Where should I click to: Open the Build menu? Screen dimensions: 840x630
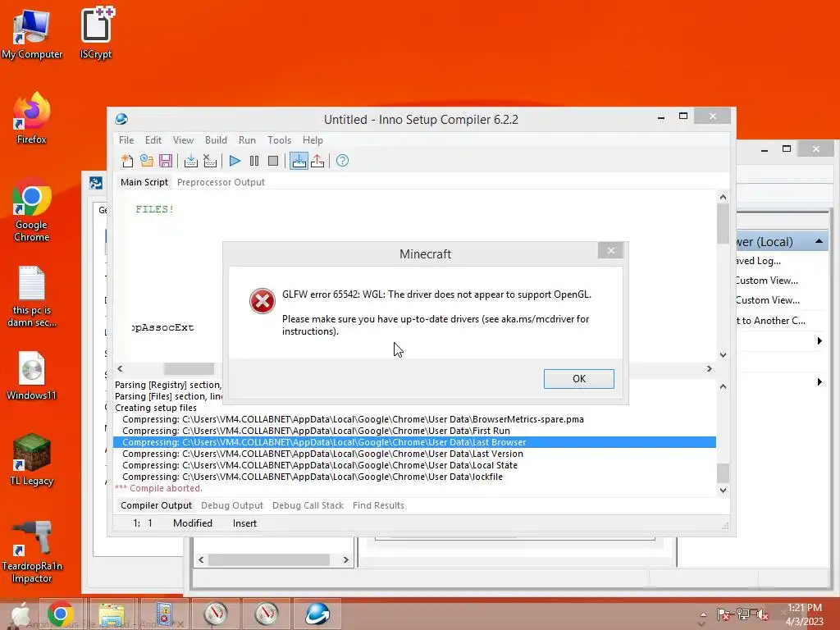pyautogui.click(x=216, y=139)
